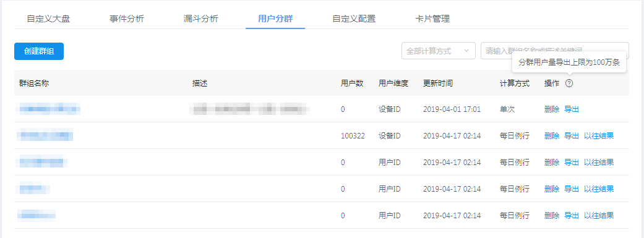The image size is (644, 238).
Task: Open the first blurred group name link
Action: (48, 109)
